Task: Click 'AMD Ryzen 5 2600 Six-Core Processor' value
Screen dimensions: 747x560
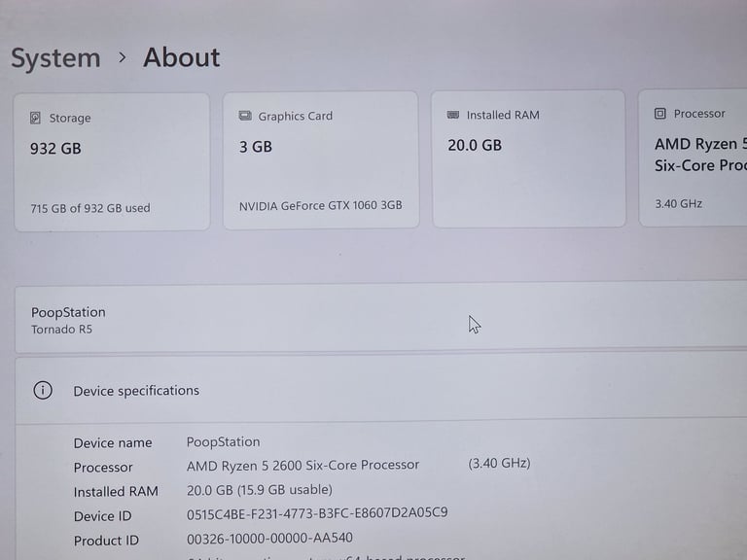Action: click(303, 466)
